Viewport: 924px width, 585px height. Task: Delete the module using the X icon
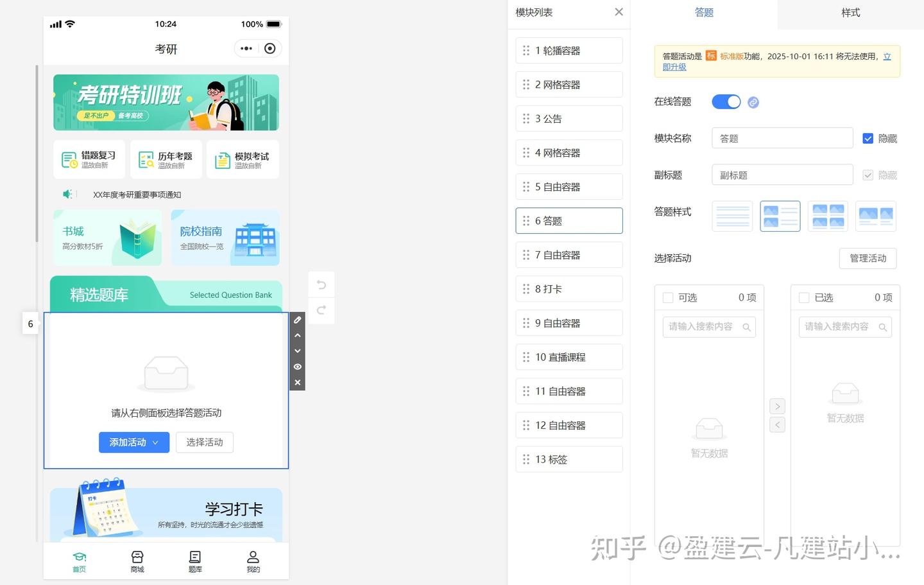297,382
